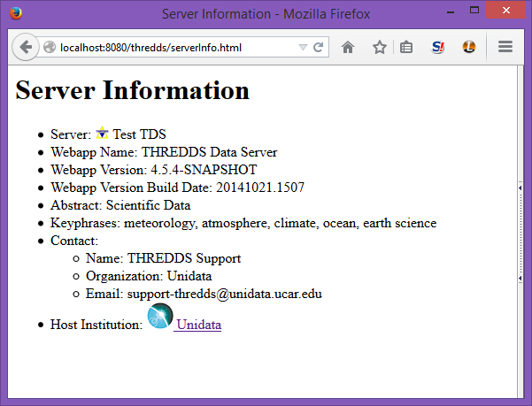This screenshot has height=406, width=532.
Task: Click the red-blue S extension icon
Action: pyautogui.click(x=438, y=47)
